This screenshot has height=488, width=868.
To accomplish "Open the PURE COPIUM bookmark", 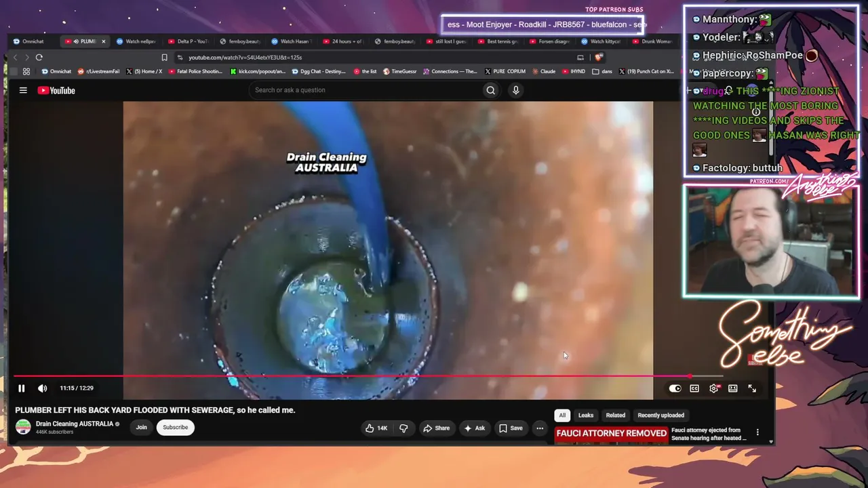I will pos(505,71).
